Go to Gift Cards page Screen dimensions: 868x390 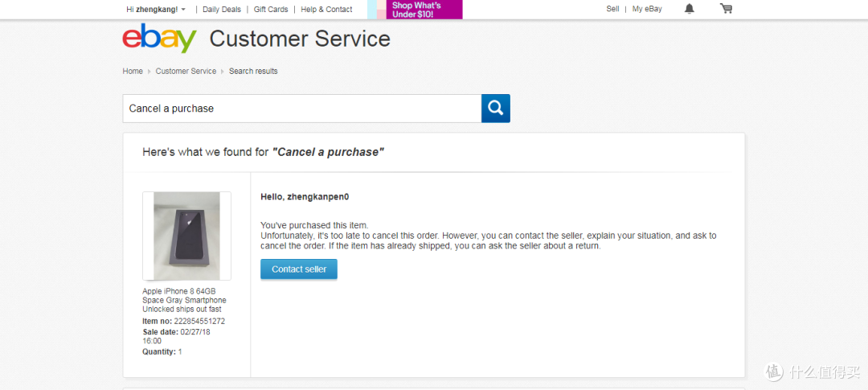click(271, 10)
